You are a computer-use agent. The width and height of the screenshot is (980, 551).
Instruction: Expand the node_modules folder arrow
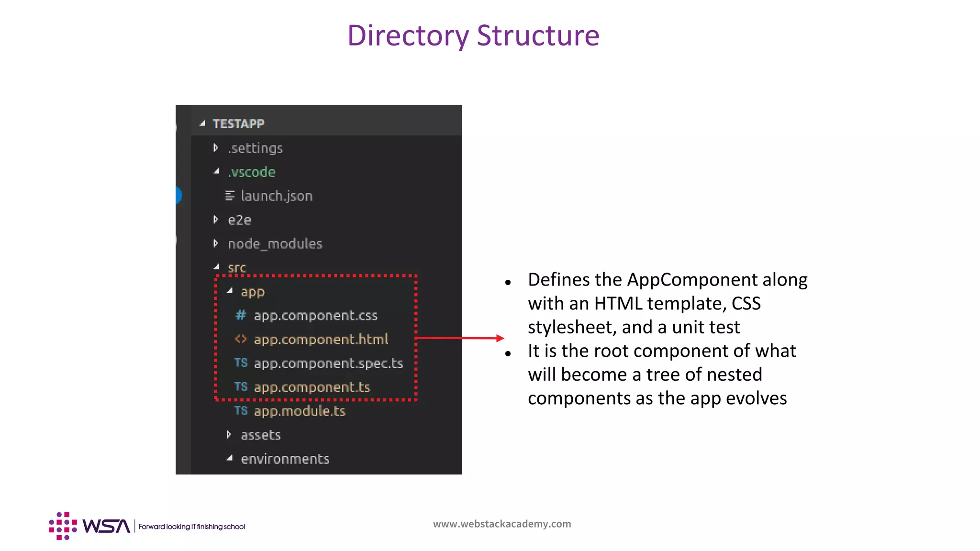(x=216, y=243)
